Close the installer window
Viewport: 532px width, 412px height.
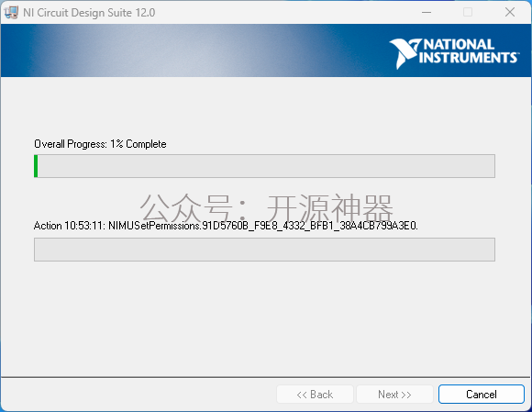(x=510, y=12)
